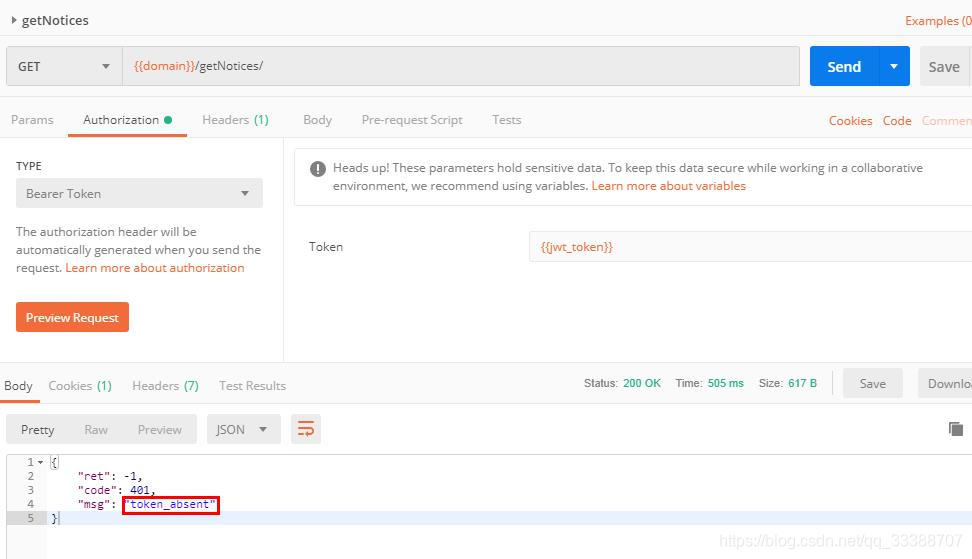The width and height of the screenshot is (972, 559).
Task: Click the "code": 401 line
Action: 116,490
